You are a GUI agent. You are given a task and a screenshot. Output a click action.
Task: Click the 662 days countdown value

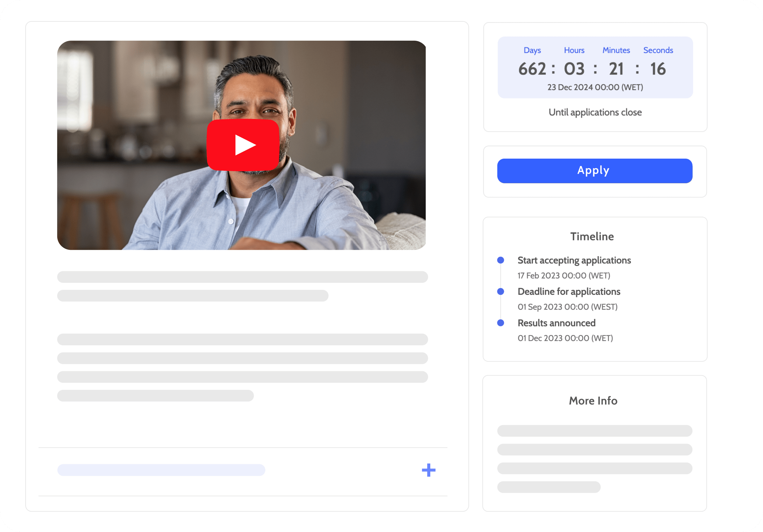click(532, 69)
